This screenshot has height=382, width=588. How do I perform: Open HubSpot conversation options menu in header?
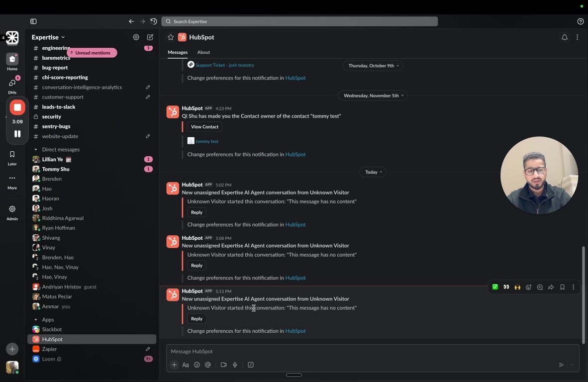point(577,37)
